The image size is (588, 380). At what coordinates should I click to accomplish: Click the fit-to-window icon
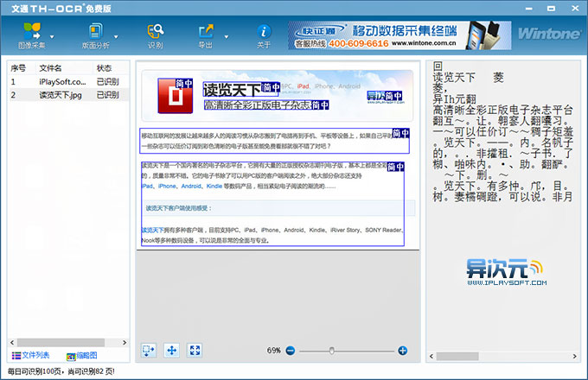click(195, 351)
